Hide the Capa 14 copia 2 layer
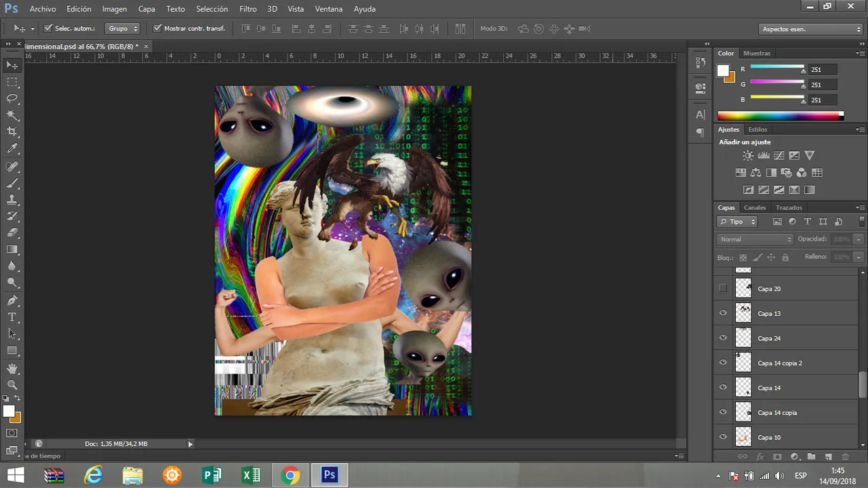This screenshot has width=868, height=488. click(723, 363)
